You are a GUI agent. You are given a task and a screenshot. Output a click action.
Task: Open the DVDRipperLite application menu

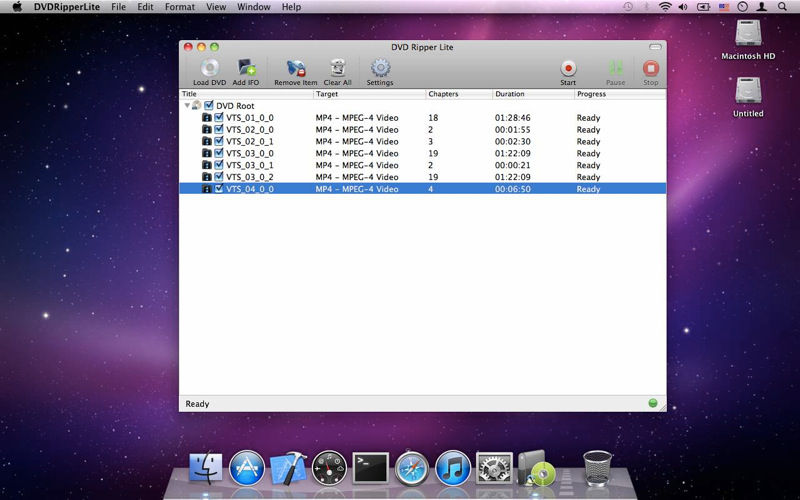67,7
